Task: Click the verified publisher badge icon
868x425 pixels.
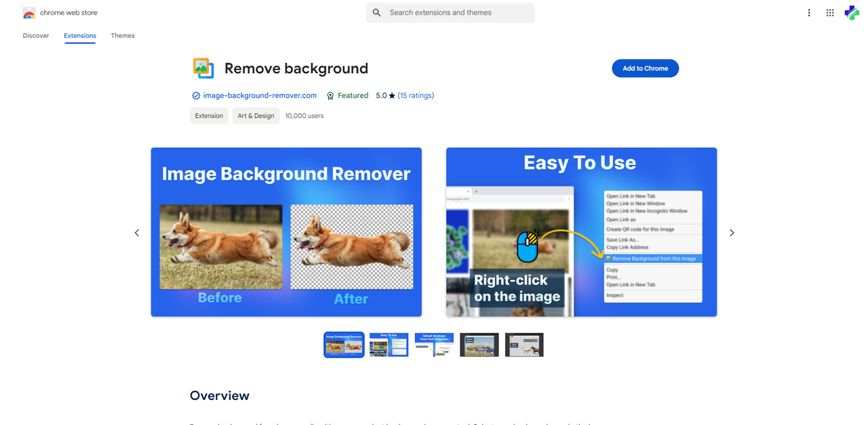Action: coord(196,96)
